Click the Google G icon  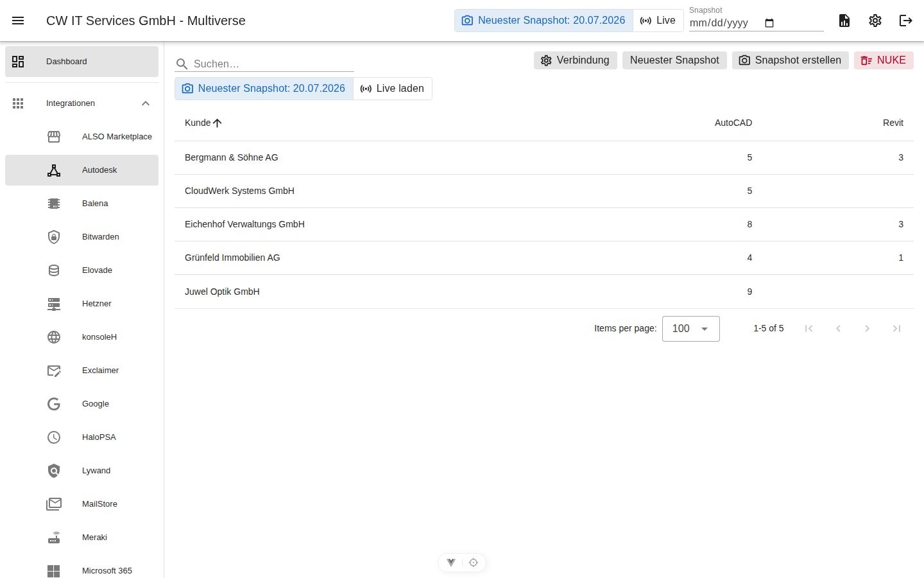[x=54, y=404]
